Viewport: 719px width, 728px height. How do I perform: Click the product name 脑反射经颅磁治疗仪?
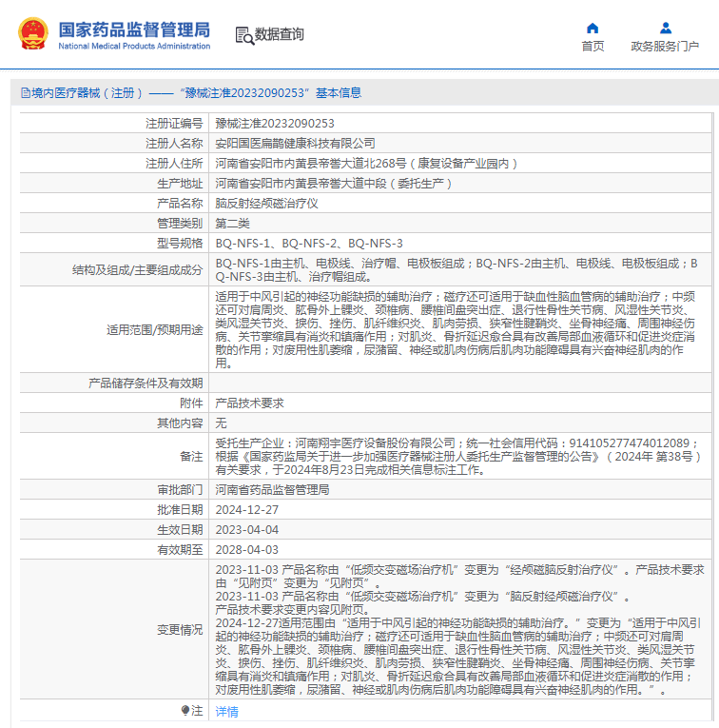pyautogui.click(x=266, y=204)
